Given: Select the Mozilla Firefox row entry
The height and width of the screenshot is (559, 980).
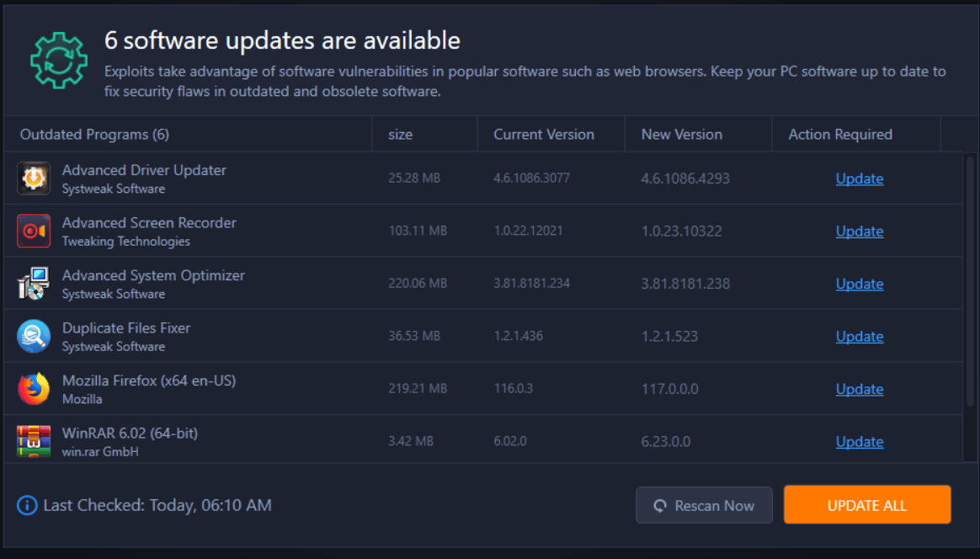Looking at the screenshot, I should 337,388.
